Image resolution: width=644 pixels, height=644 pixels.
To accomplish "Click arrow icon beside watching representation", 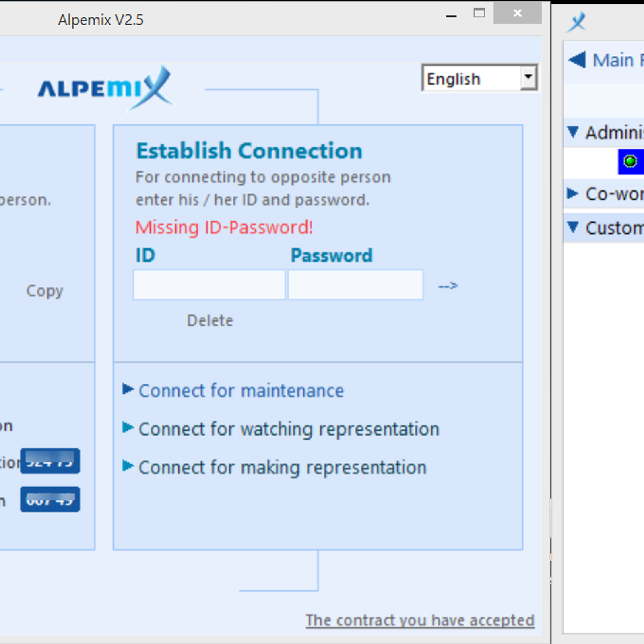I will [128, 427].
